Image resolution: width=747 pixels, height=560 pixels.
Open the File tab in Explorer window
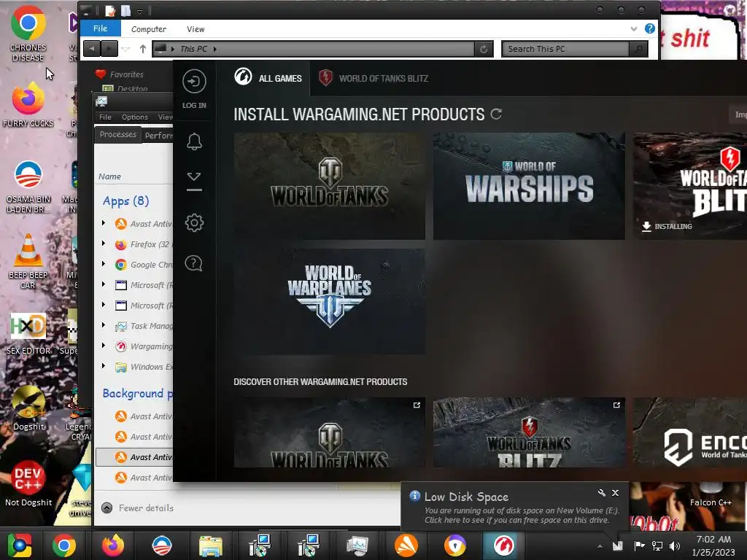click(100, 28)
